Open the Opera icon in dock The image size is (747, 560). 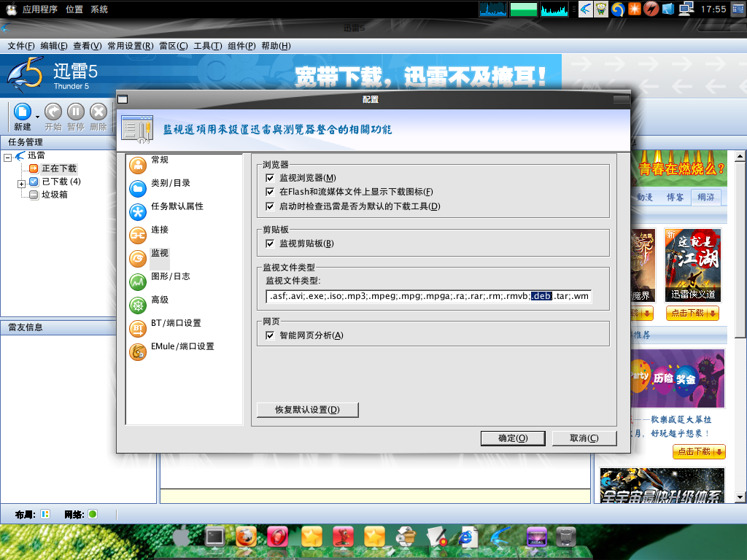[277, 537]
